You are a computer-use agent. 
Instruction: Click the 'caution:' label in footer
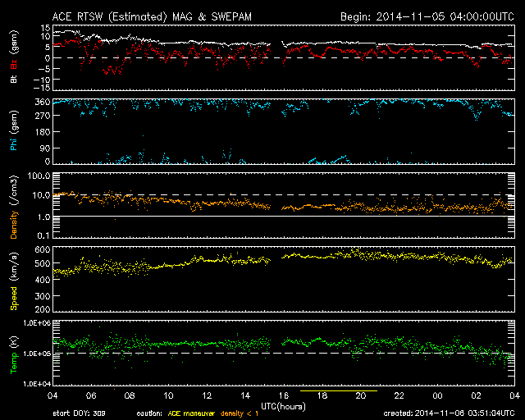point(159,413)
